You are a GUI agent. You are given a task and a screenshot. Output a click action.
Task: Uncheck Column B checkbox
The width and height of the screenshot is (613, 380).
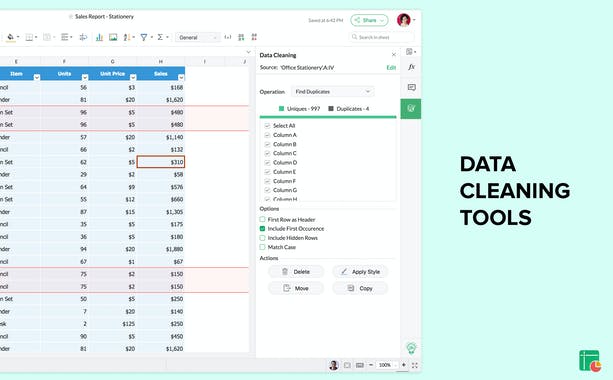tap(267, 144)
